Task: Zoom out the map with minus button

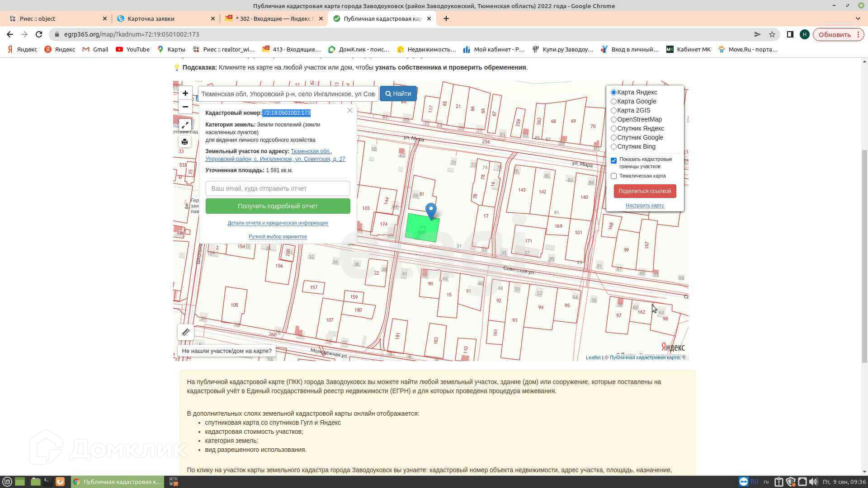Action: pyautogui.click(x=185, y=107)
